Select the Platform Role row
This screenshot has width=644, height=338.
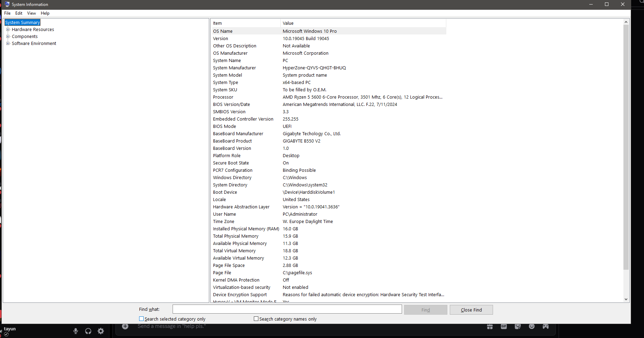(x=329, y=156)
